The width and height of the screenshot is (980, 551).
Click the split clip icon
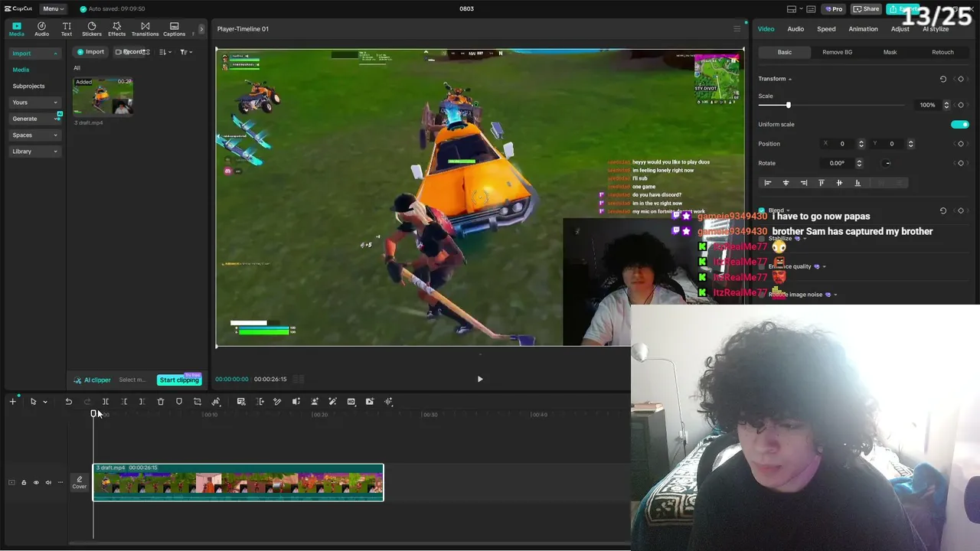point(106,402)
